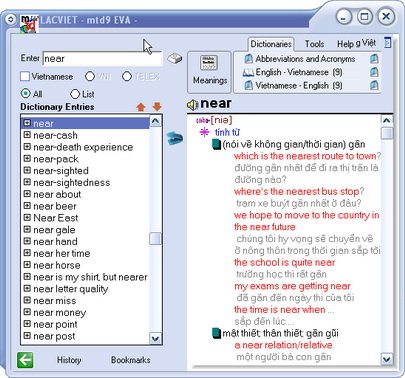
Task: Open the Help menu tab
Action: [345, 44]
